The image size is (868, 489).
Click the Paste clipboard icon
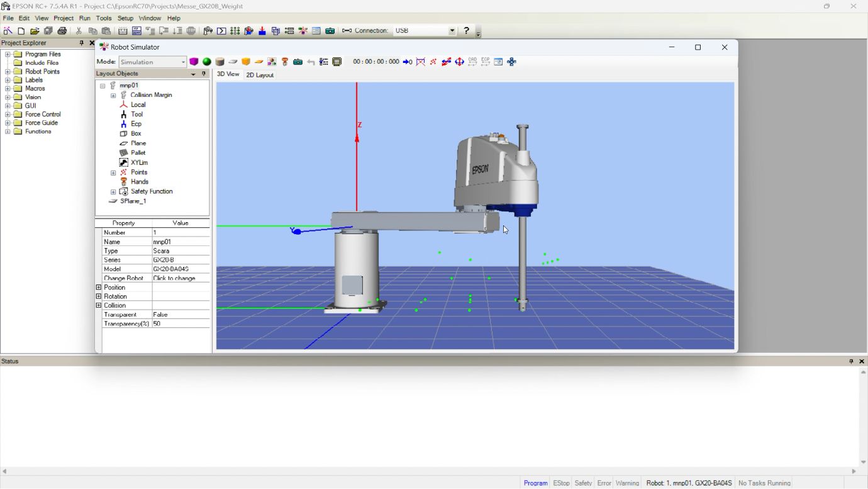[x=106, y=31]
